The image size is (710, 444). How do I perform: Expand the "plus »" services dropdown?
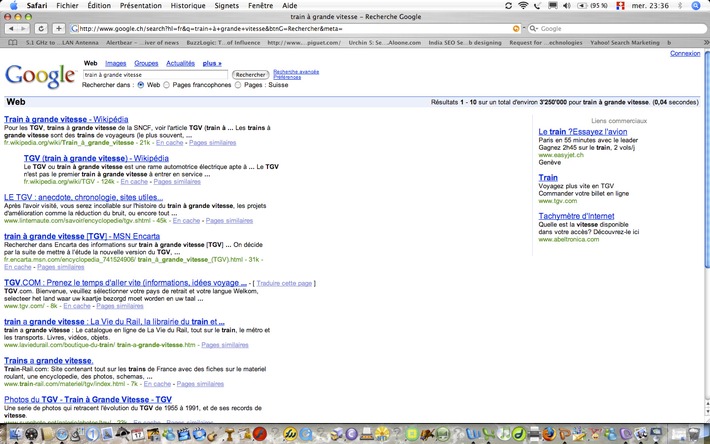[212, 63]
